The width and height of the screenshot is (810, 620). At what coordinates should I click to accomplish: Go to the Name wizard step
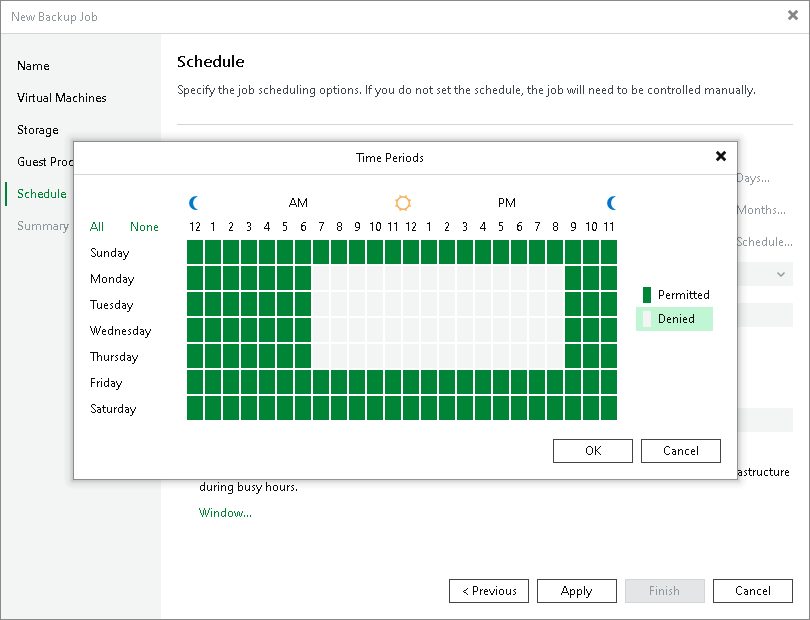pos(33,66)
